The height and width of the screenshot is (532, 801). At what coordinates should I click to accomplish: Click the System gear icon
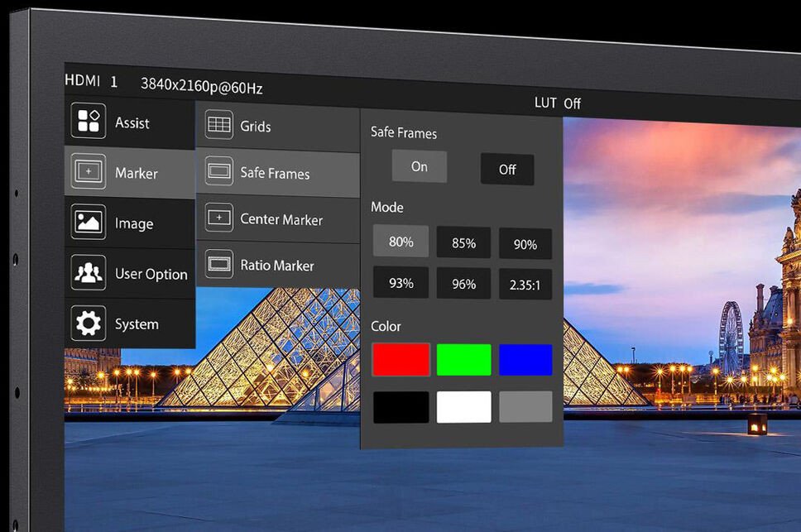coord(89,323)
